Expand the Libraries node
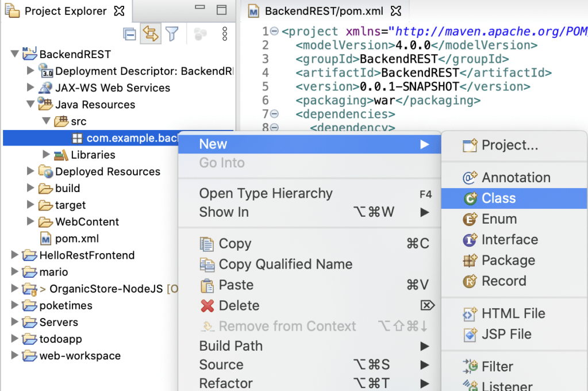The height and width of the screenshot is (391, 588). [x=47, y=155]
